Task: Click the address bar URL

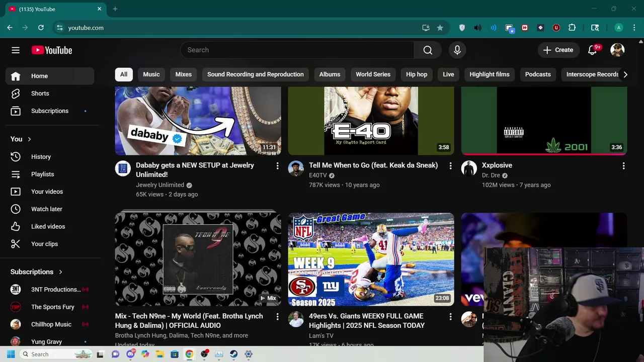Action: pos(86,28)
